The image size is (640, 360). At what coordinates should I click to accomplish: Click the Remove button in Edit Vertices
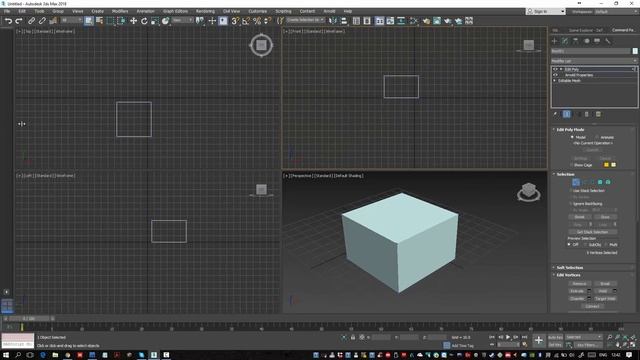pos(579,284)
